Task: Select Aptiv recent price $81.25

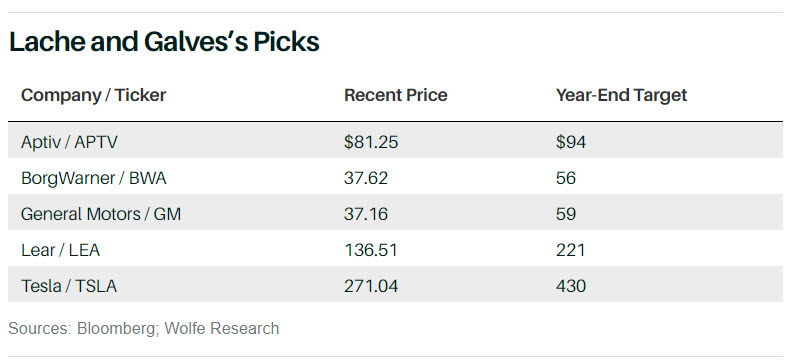Action: point(371,142)
